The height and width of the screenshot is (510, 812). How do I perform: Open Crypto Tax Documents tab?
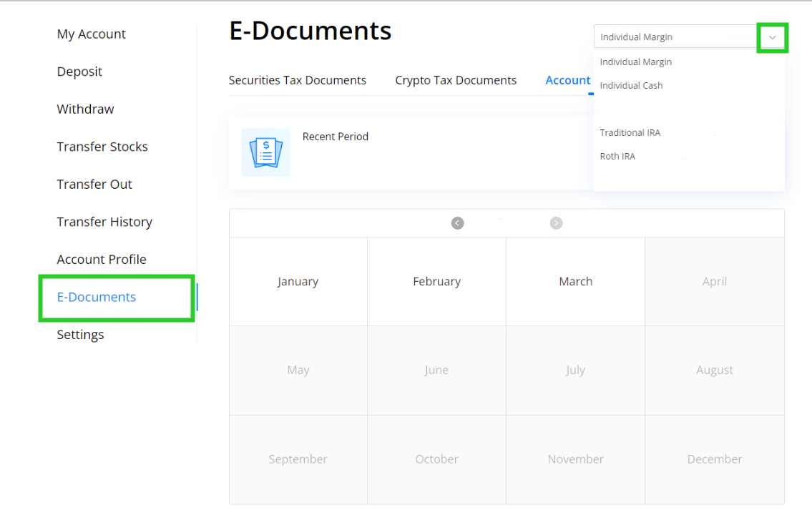[x=456, y=80]
